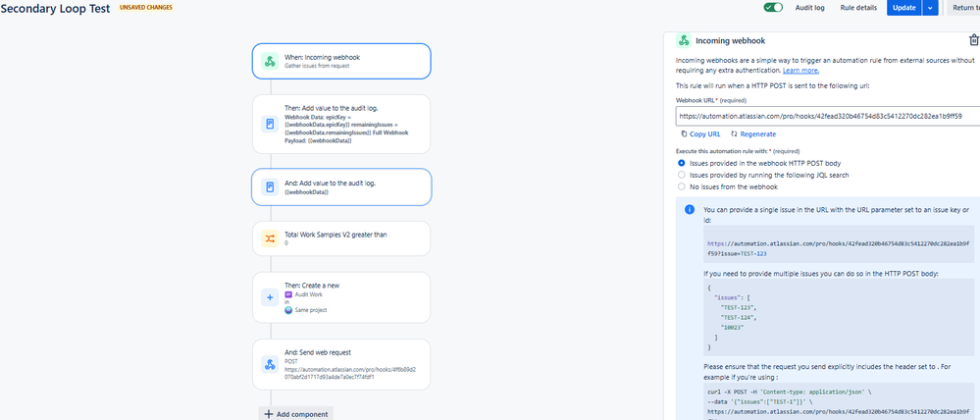
Task: Select the When: Incoming webhook trigger card
Action: click(341, 61)
